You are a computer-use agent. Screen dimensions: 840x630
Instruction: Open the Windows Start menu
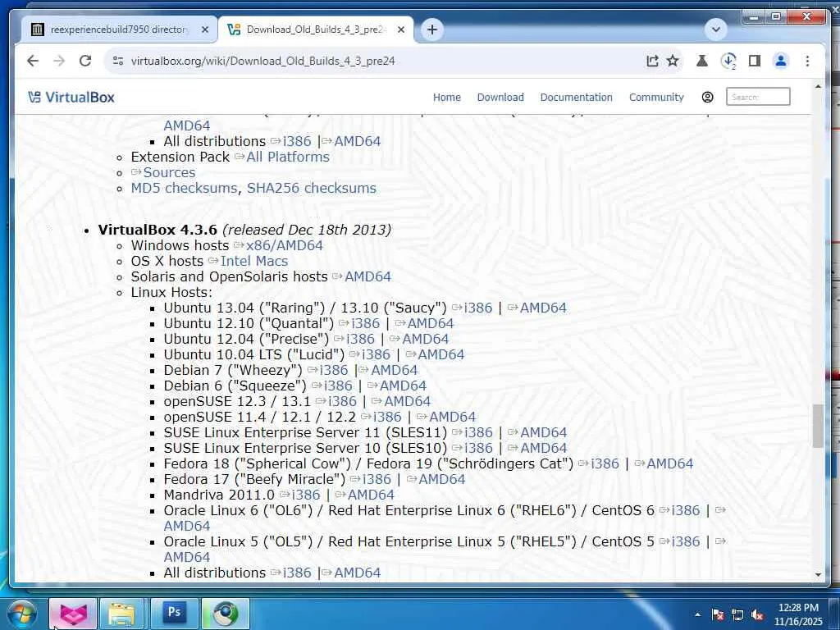click(x=22, y=614)
